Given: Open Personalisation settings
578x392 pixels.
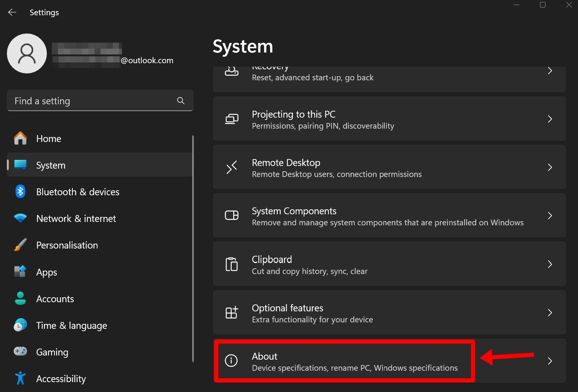Looking at the screenshot, I should [x=99, y=245].
